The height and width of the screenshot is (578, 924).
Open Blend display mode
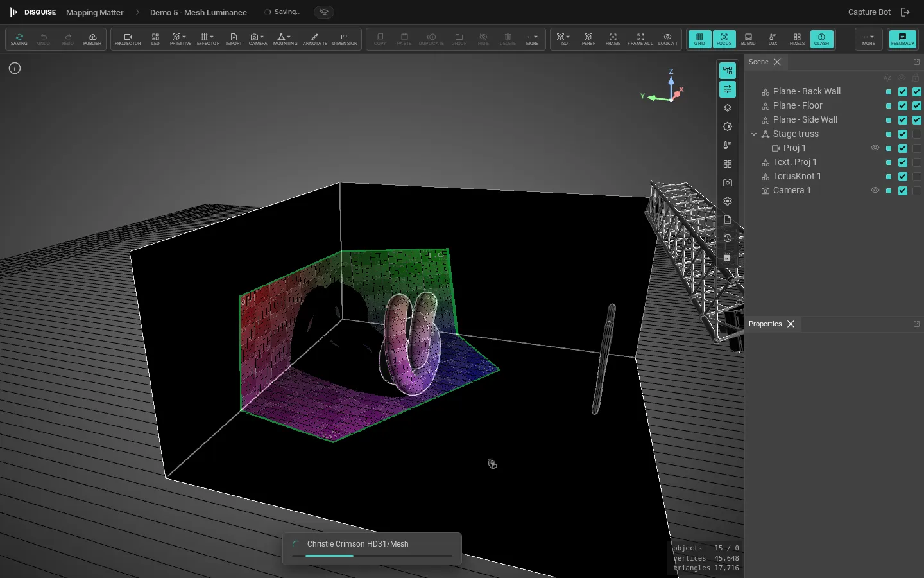748,39
